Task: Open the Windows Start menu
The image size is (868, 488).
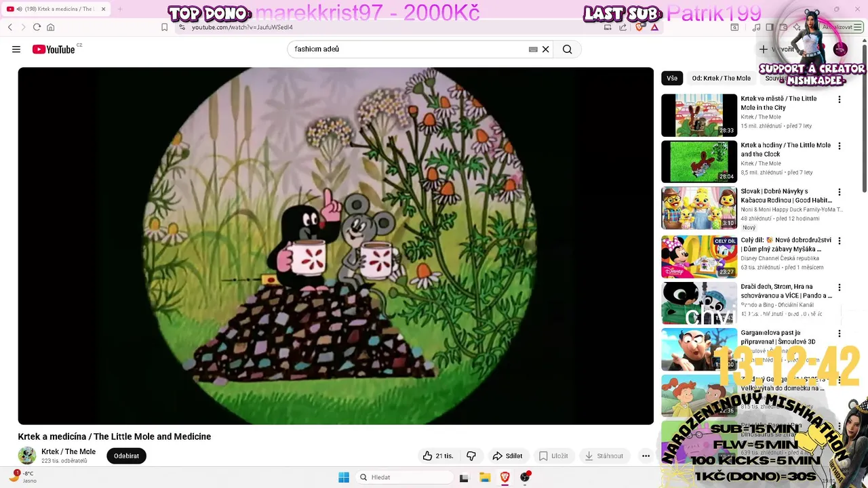Action: [344, 477]
